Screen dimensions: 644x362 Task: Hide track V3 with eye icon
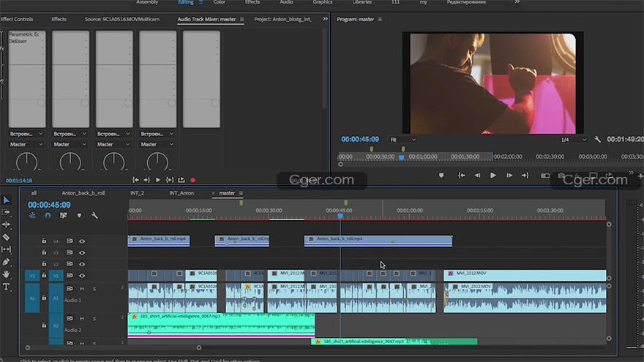[82, 253]
